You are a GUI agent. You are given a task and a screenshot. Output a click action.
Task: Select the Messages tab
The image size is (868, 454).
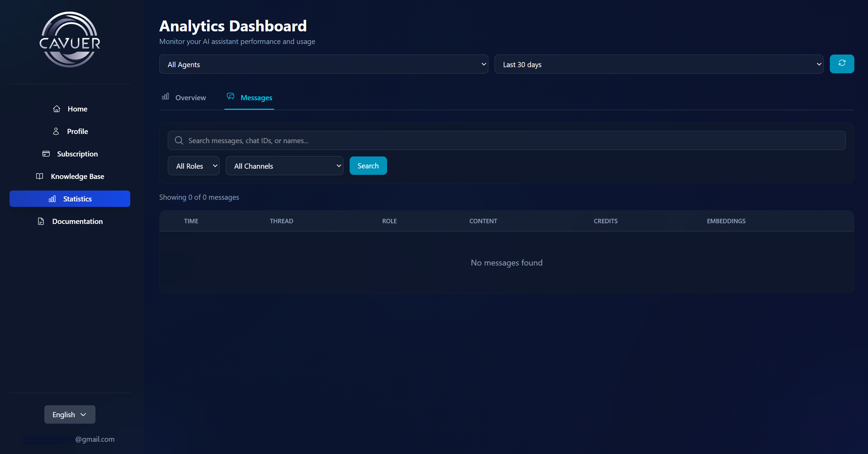tap(250, 97)
